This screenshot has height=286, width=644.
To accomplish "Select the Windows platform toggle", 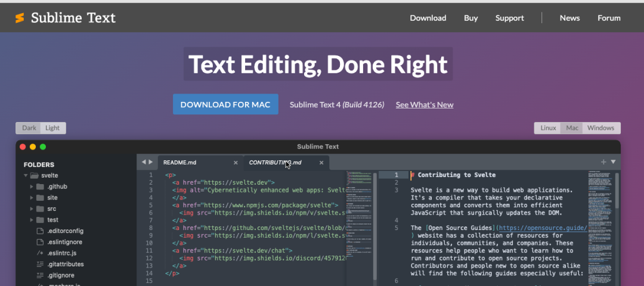I will click(600, 128).
